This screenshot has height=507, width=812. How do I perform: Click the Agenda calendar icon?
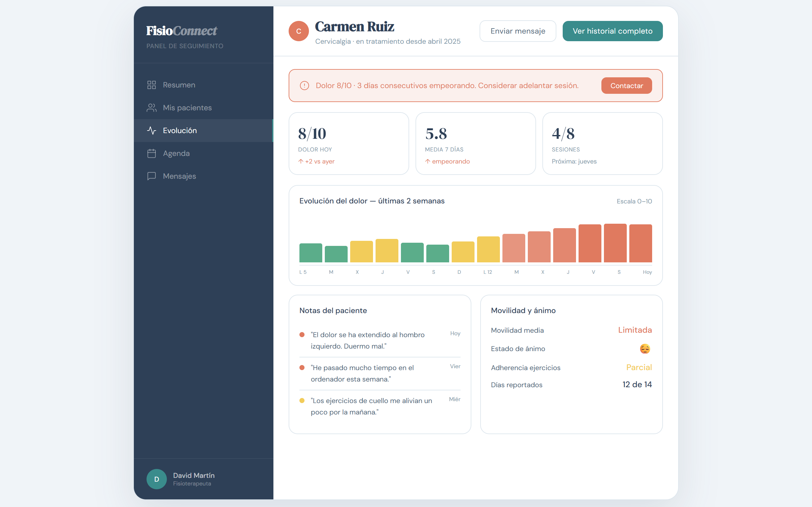pos(151,153)
